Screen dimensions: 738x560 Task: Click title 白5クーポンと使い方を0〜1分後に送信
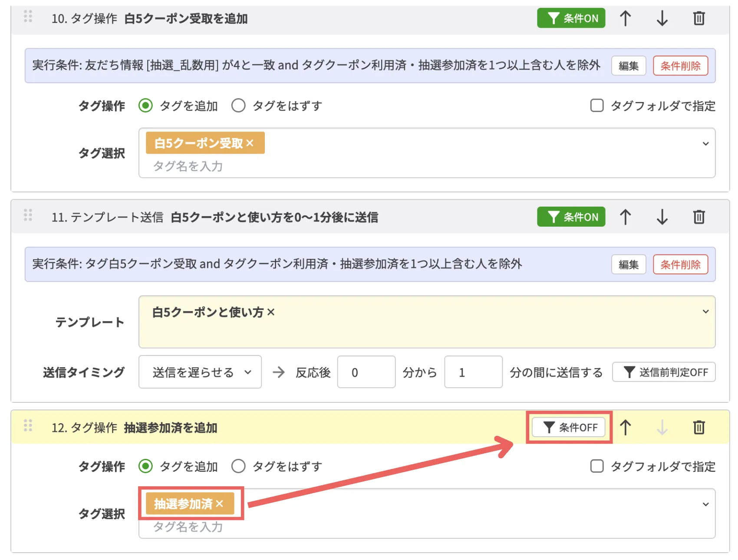274,217
